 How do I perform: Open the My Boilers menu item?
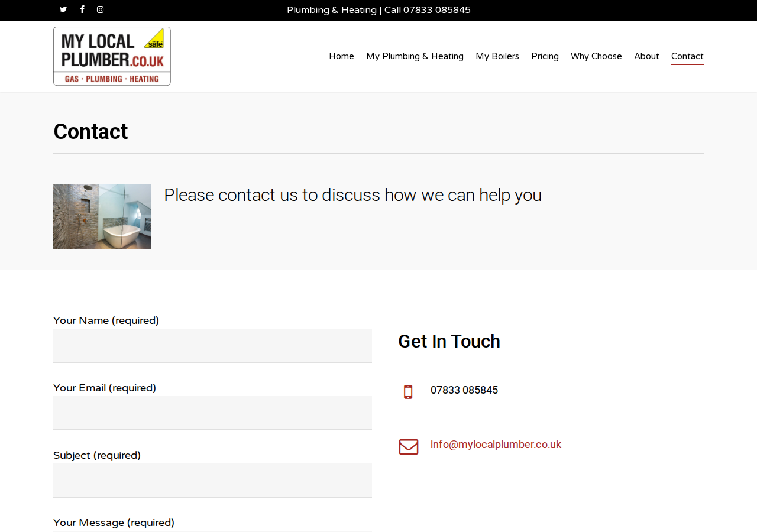497,56
